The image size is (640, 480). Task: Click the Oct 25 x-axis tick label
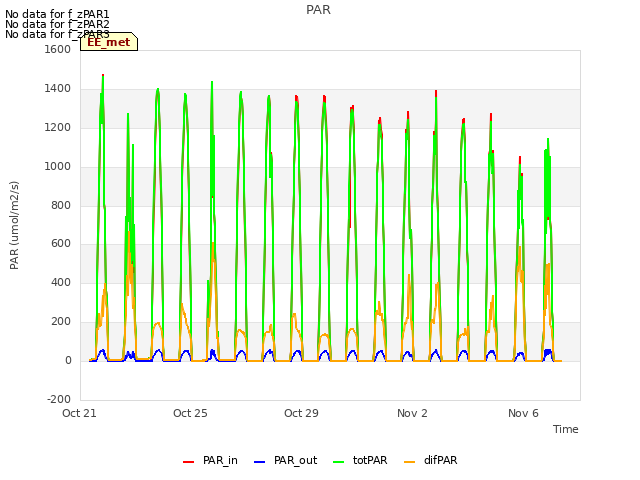(190, 413)
